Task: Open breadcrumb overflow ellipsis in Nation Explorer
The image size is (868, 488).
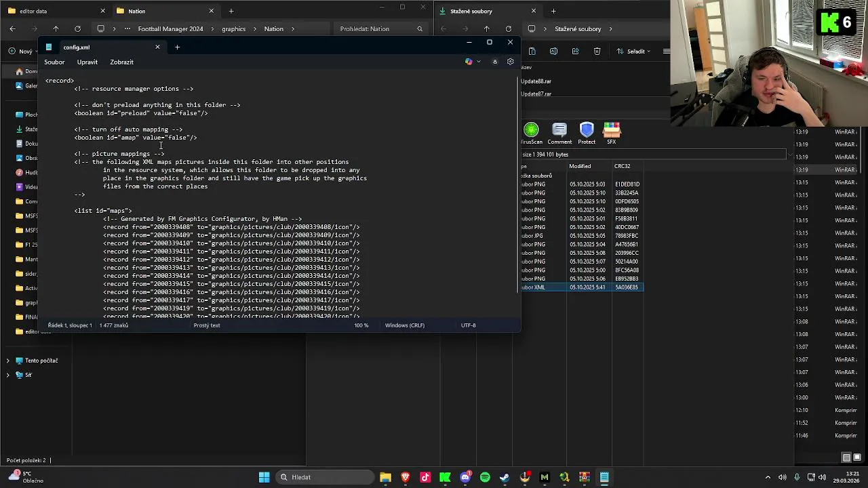Action: point(127,28)
